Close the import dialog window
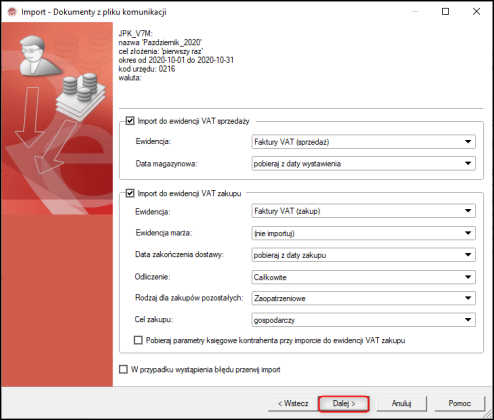The width and height of the screenshot is (494, 420). 476,12
